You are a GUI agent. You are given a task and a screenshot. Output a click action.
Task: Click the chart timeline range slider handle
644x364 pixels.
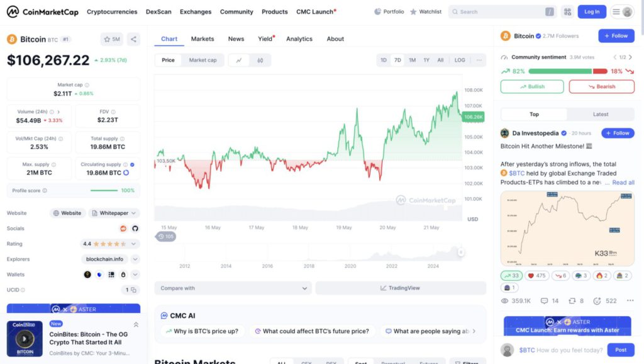461,252
